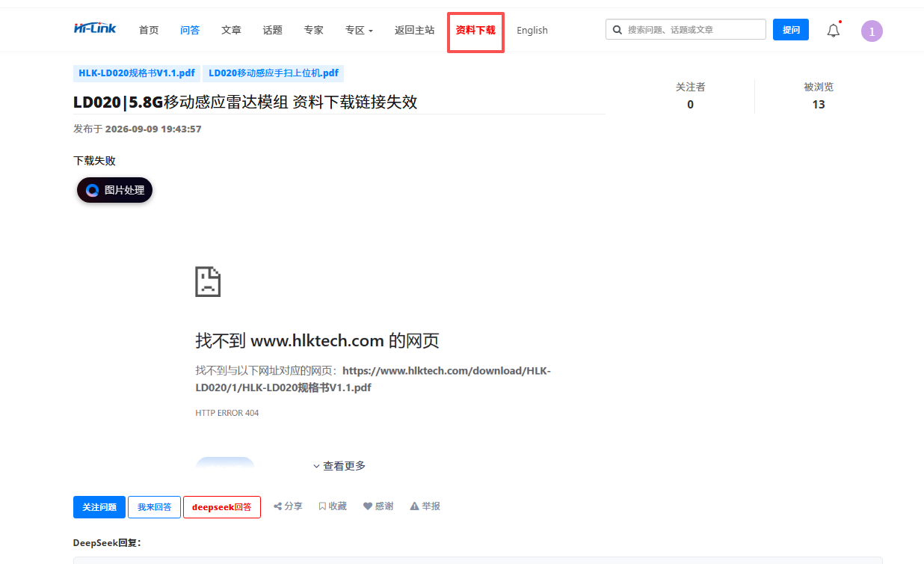Viewport: 924px width, 564px height.
Task: Expand the 专区 dropdown menu
Action: coord(359,31)
